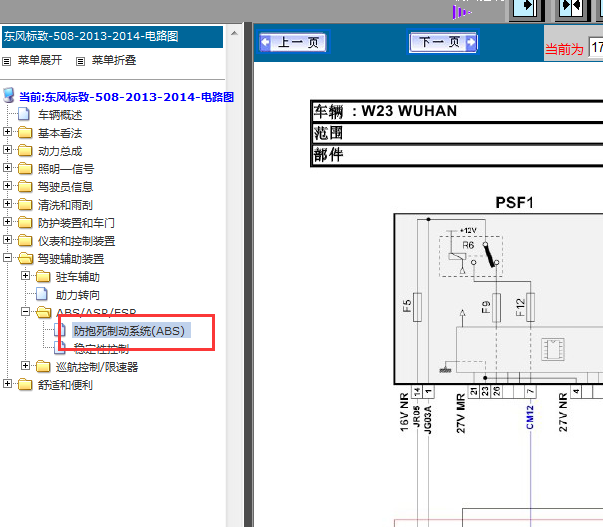Expand the 驻车辅助 subfolder

pyautogui.click(x=25, y=275)
